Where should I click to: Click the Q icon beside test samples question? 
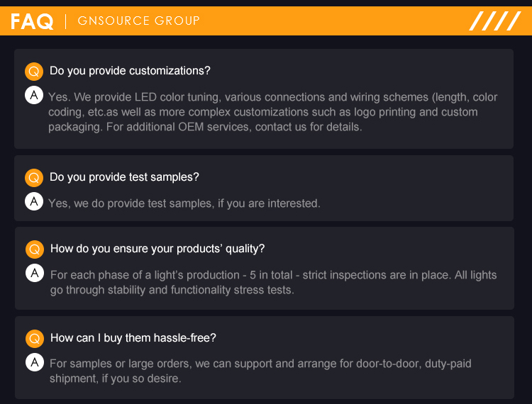coord(34,177)
